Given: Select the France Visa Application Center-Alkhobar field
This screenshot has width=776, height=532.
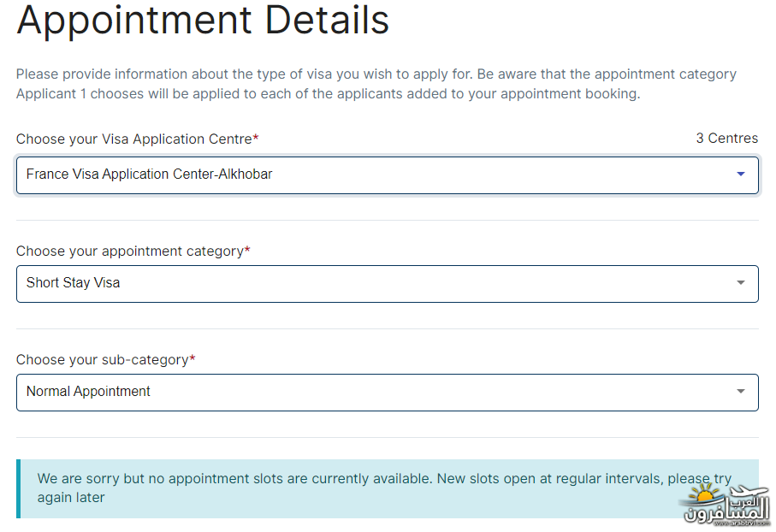Looking at the screenshot, I should coord(387,175).
